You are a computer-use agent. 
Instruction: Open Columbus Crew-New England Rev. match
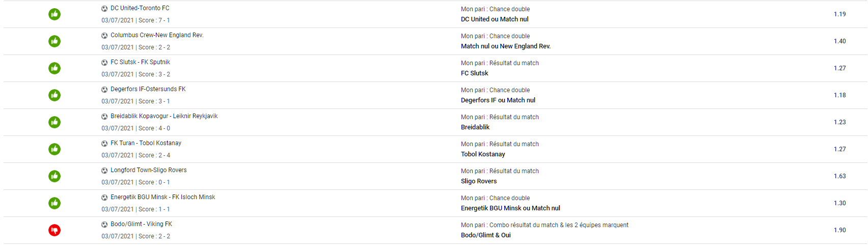[157, 35]
